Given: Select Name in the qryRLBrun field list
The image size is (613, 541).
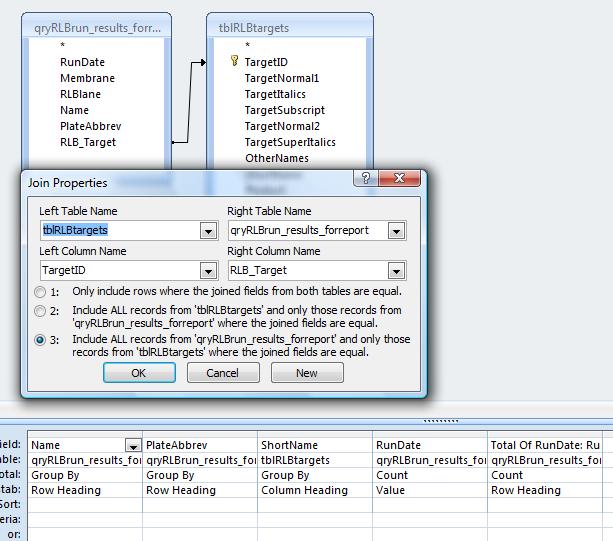Looking at the screenshot, I should coord(74,110).
